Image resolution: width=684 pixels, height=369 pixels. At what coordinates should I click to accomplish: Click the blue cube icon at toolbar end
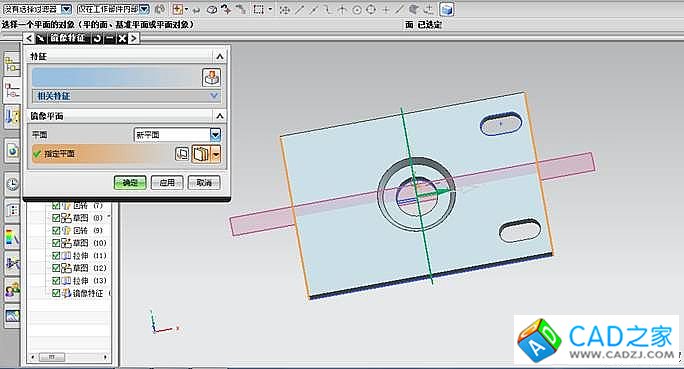click(x=447, y=9)
